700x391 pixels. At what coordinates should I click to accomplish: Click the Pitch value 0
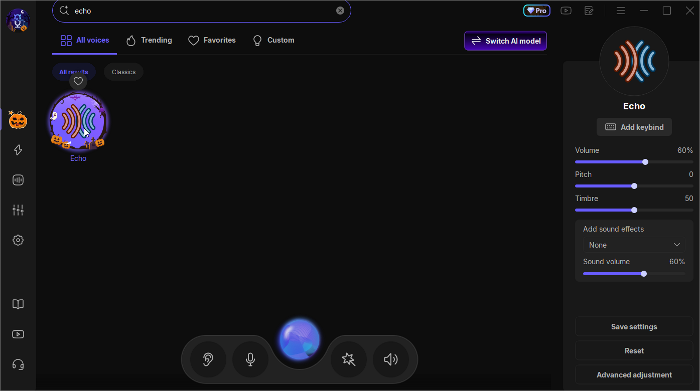point(691,175)
